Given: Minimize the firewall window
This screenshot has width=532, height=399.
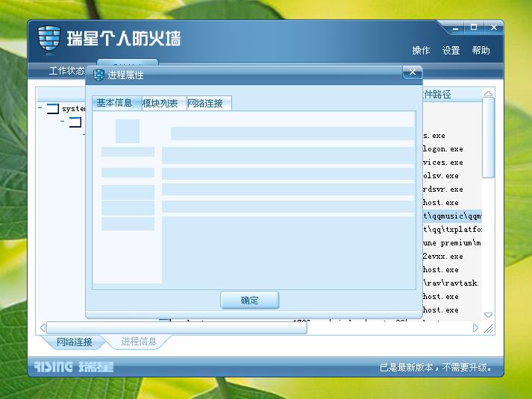Looking at the screenshot, I should tap(455, 28).
